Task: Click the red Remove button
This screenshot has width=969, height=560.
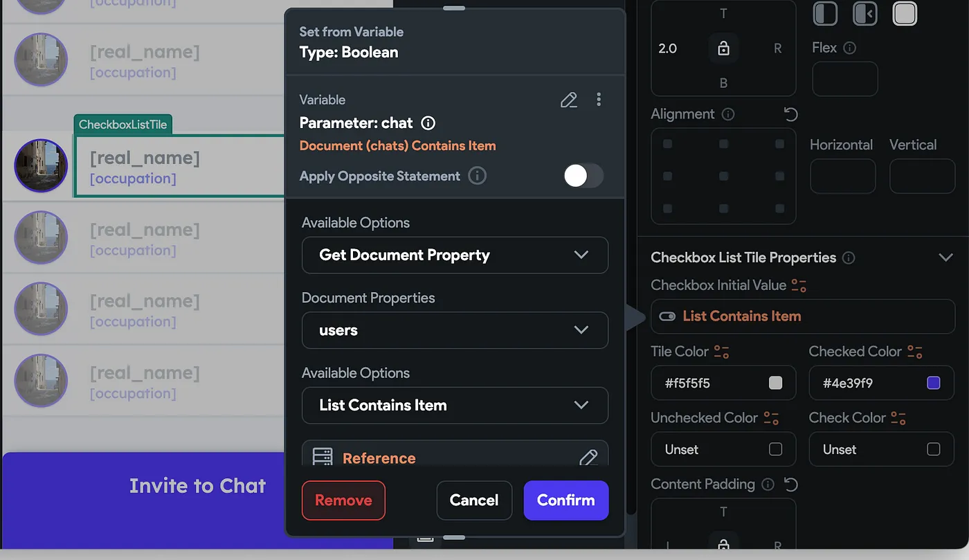Action: [343, 500]
